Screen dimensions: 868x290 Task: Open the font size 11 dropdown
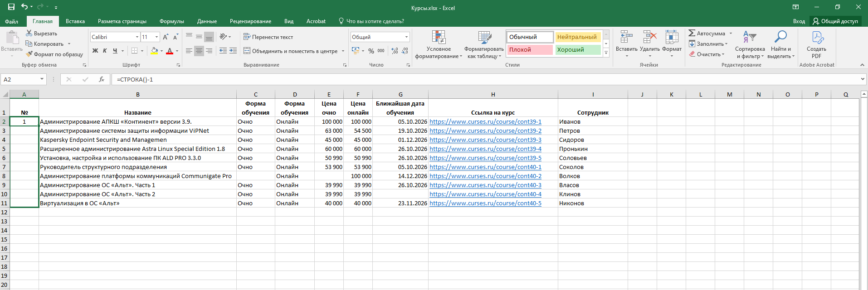[x=157, y=37]
